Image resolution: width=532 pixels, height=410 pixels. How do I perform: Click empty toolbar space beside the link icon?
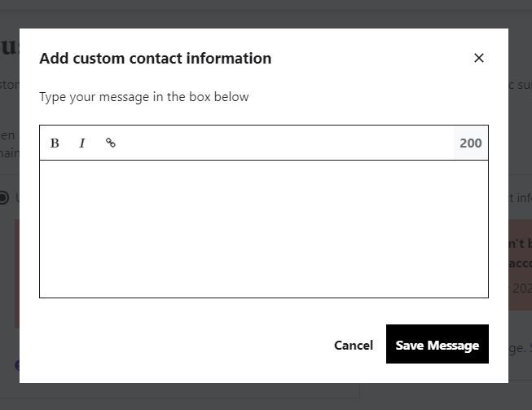click(285, 143)
